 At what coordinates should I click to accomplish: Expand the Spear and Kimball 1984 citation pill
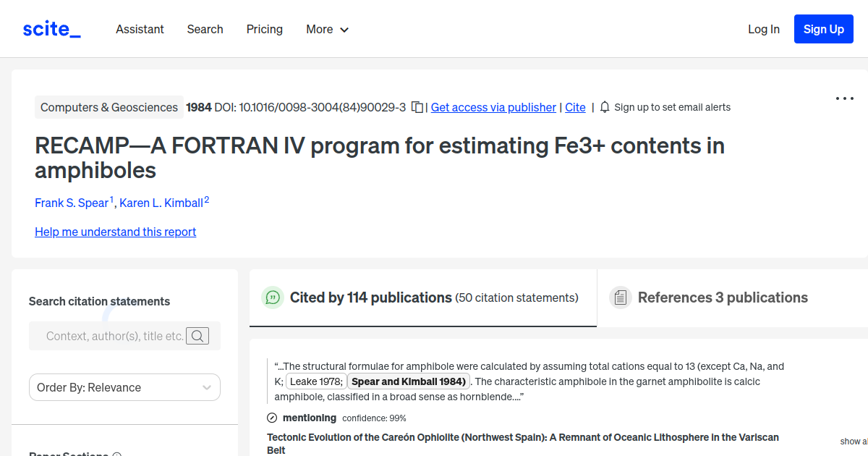pos(408,380)
